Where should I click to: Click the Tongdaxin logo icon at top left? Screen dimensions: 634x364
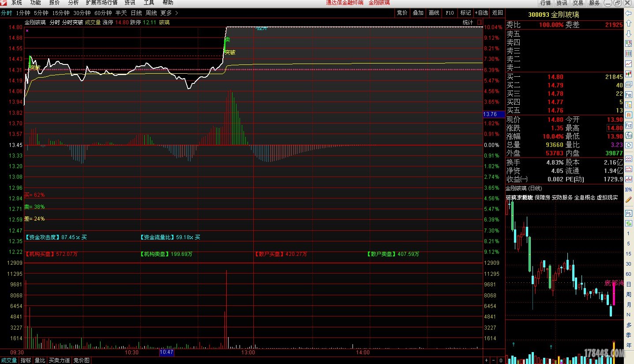coord(4,3)
